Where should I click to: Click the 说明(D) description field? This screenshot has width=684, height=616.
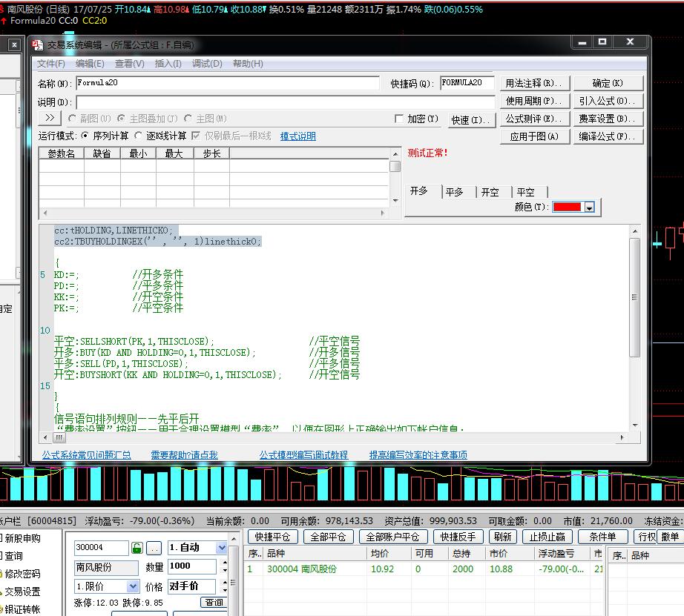(x=286, y=102)
